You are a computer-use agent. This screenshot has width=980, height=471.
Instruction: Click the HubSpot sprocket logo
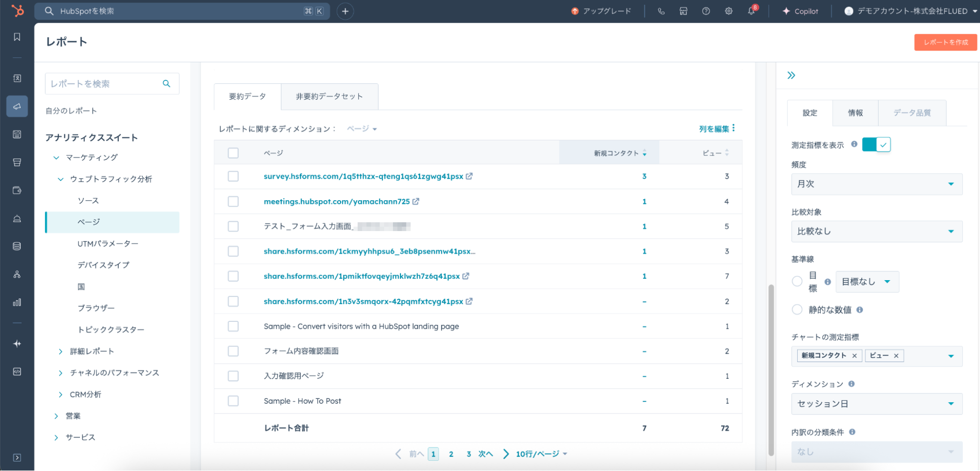tap(18, 10)
